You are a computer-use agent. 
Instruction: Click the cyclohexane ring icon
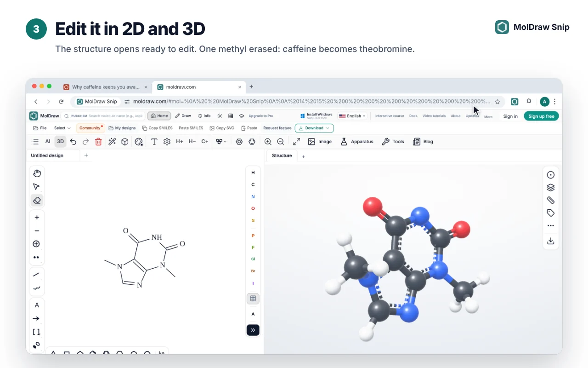252,142
